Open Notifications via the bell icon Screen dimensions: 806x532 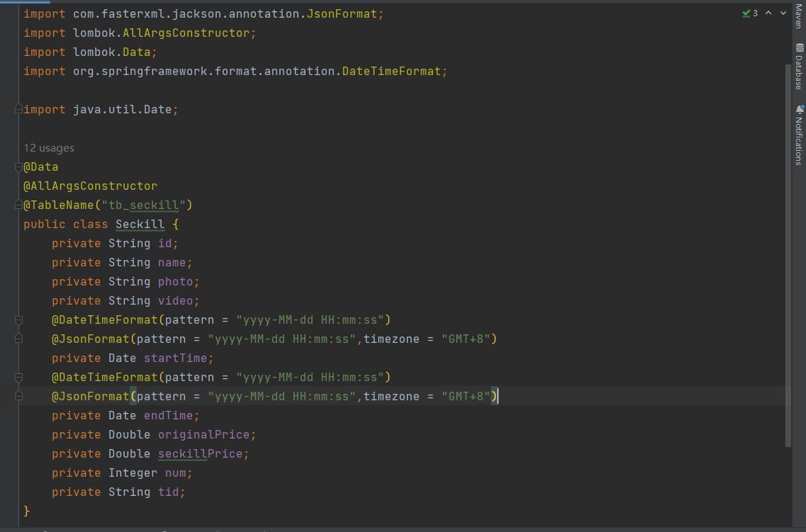799,110
